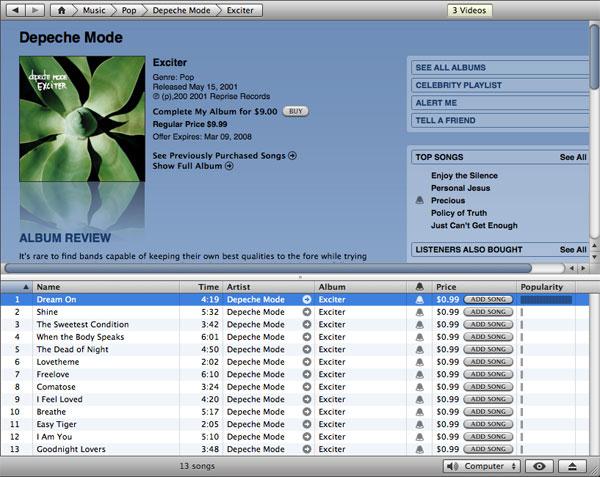The height and width of the screenshot is (477, 600).
Task: Select Exciter in the breadcrumb path
Action: (x=240, y=10)
